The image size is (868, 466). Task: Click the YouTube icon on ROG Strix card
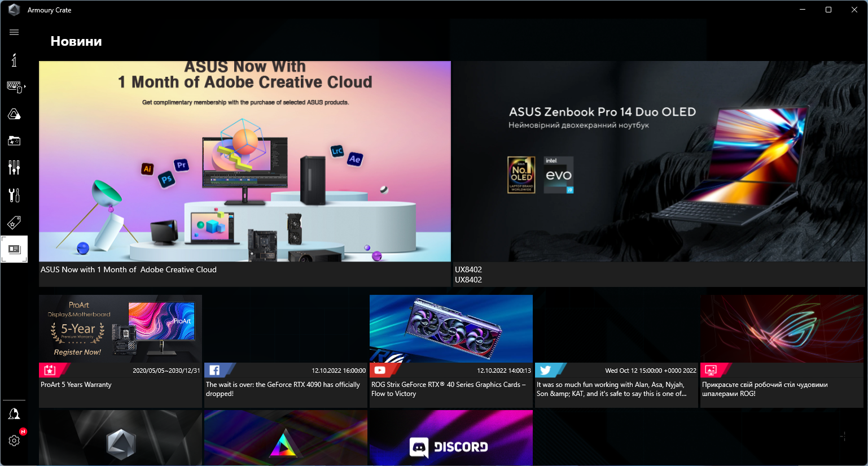(380, 371)
